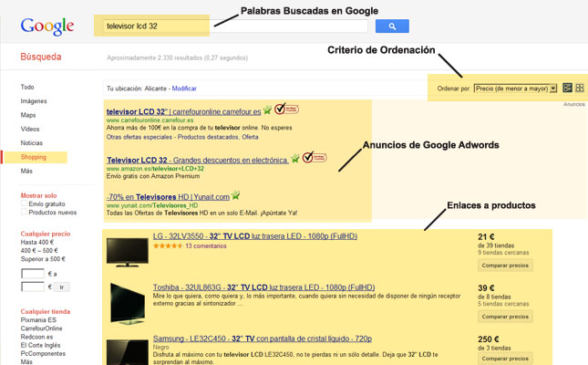Click Comparar precios for Toshiba 39 €
The image size is (588, 365).
tap(505, 317)
